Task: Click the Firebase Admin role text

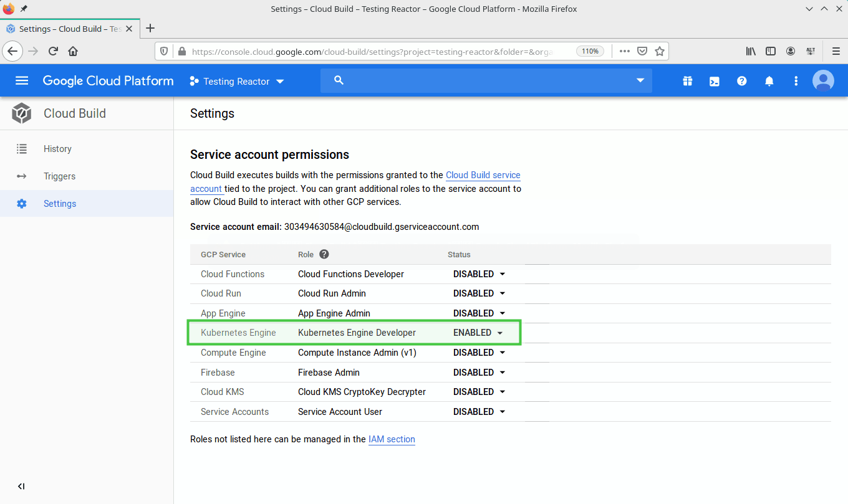Action: [329, 373]
